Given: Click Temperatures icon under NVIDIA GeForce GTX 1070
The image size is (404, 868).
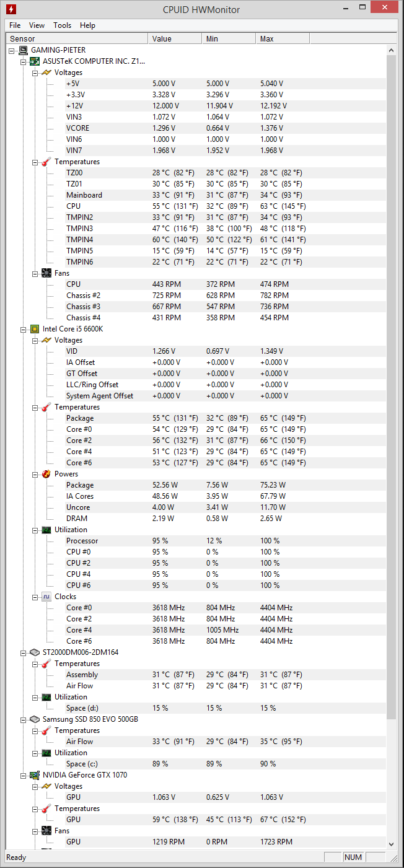Looking at the screenshot, I should tap(46, 809).
